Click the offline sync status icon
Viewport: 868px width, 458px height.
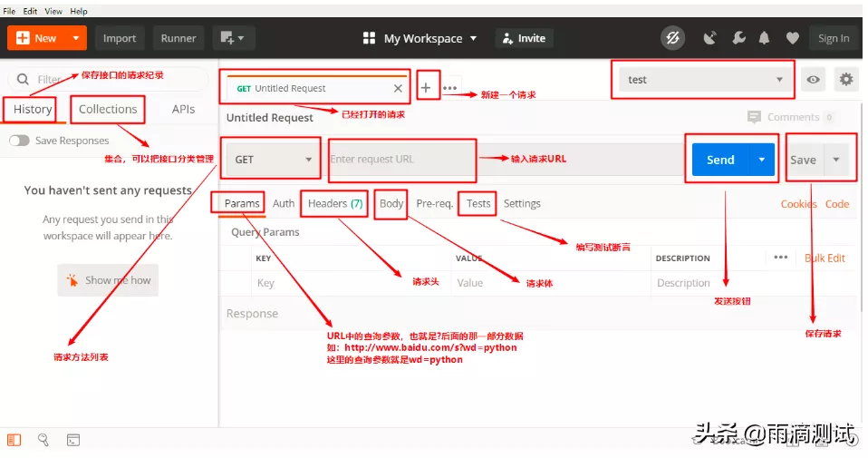click(672, 38)
